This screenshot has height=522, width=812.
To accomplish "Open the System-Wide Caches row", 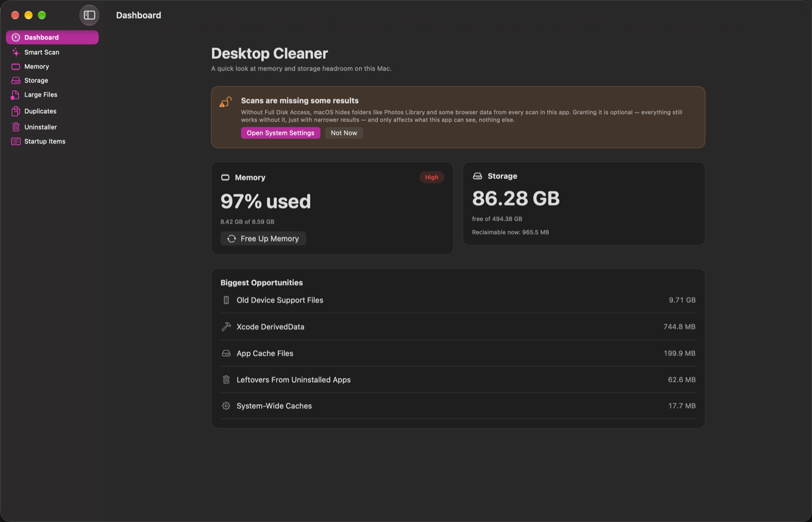I will tap(458, 406).
